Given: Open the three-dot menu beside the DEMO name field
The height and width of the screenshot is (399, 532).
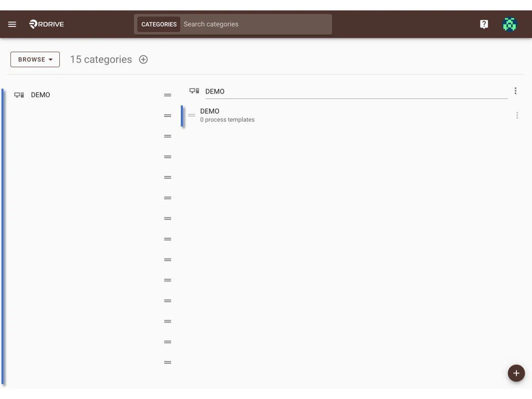Looking at the screenshot, I should 515,90.
